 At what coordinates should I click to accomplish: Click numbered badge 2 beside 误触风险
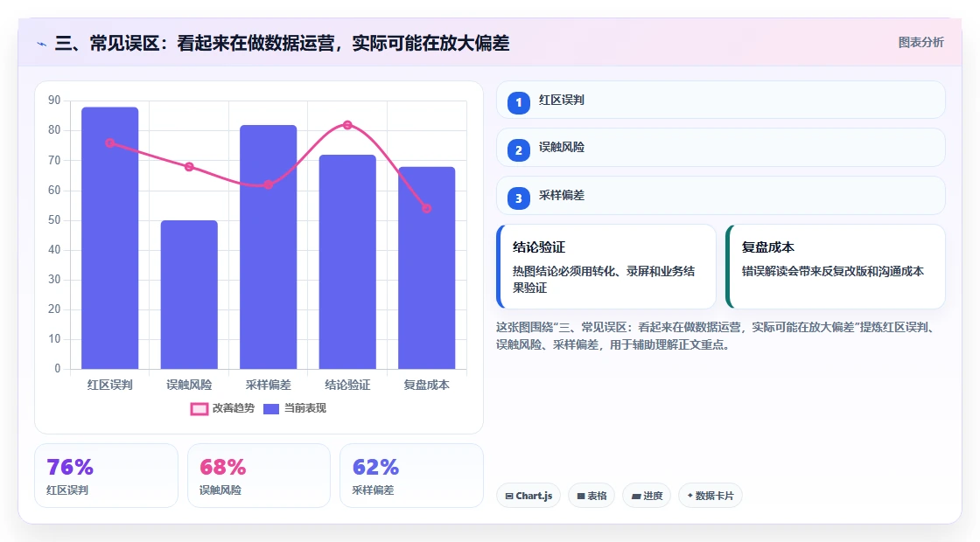pyautogui.click(x=518, y=150)
